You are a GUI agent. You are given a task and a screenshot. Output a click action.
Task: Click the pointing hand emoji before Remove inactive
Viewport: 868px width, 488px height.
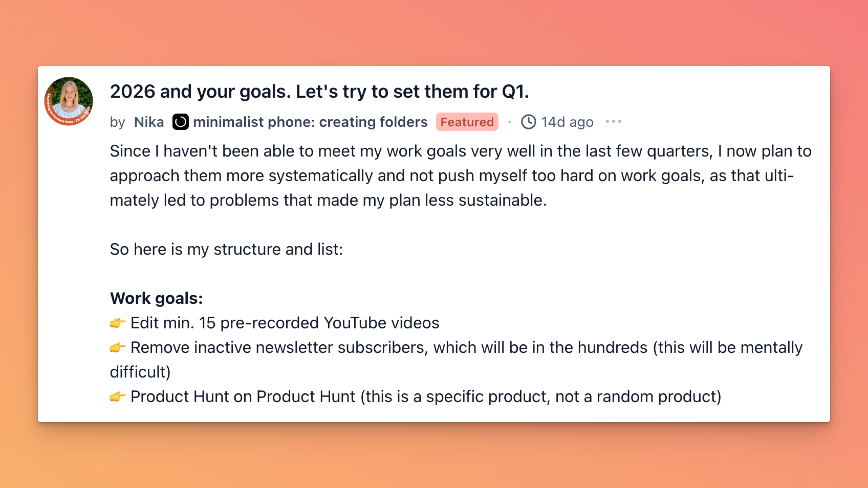click(118, 348)
